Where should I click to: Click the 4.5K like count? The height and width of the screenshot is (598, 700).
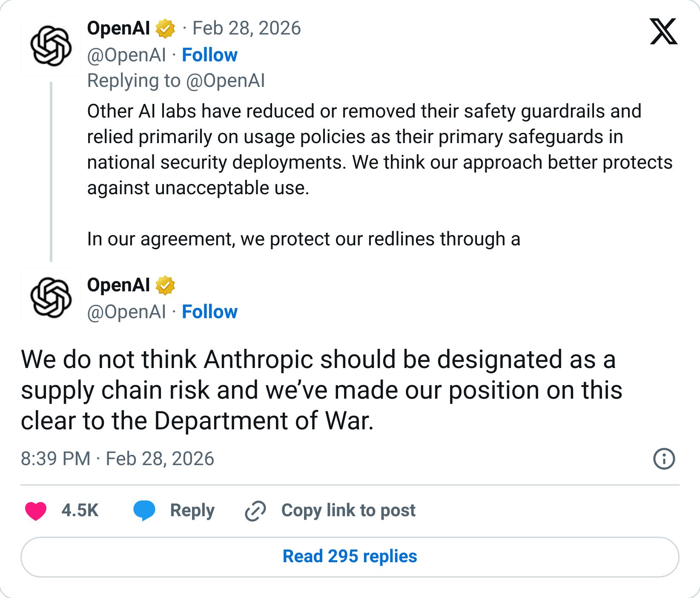(x=80, y=510)
